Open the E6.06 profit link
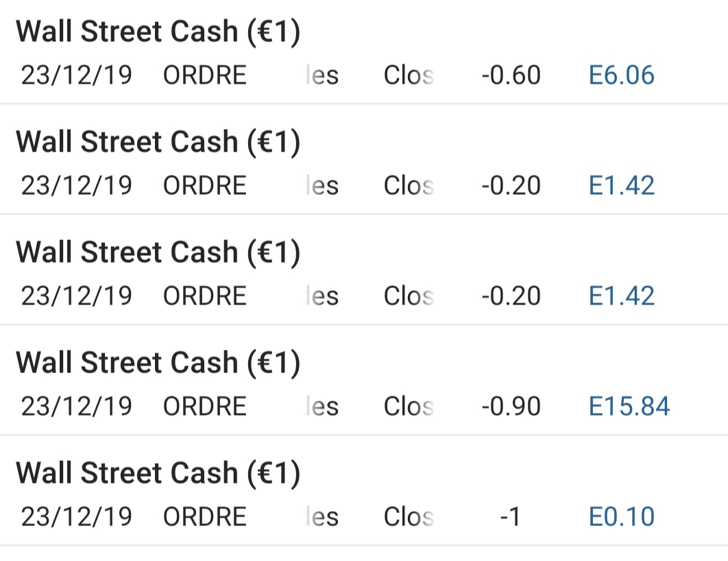The width and height of the screenshot is (728, 561). (622, 75)
